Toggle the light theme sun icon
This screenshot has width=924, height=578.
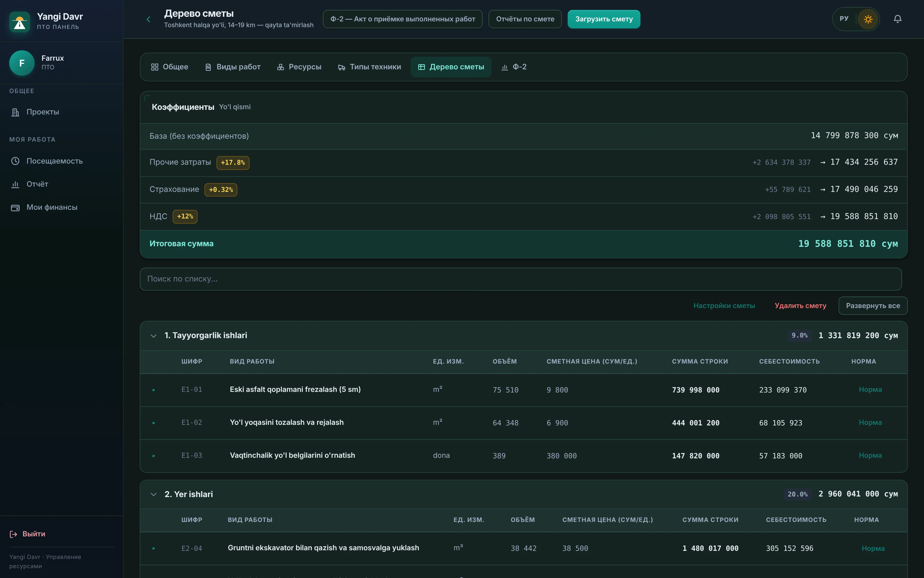pos(868,19)
